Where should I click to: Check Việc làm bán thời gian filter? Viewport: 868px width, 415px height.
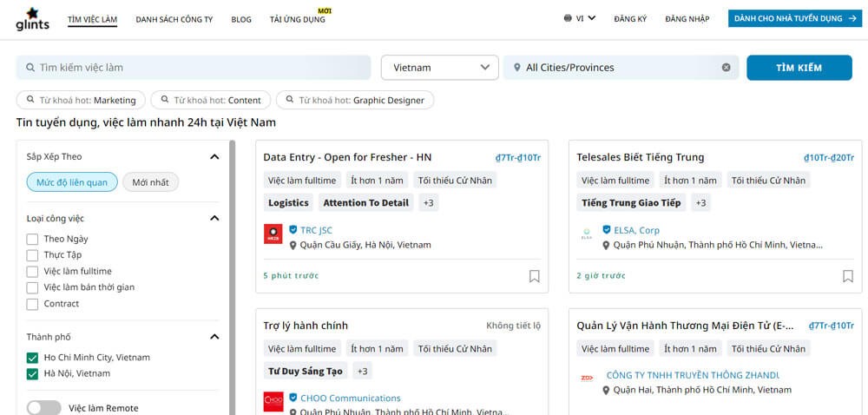coord(33,287)
